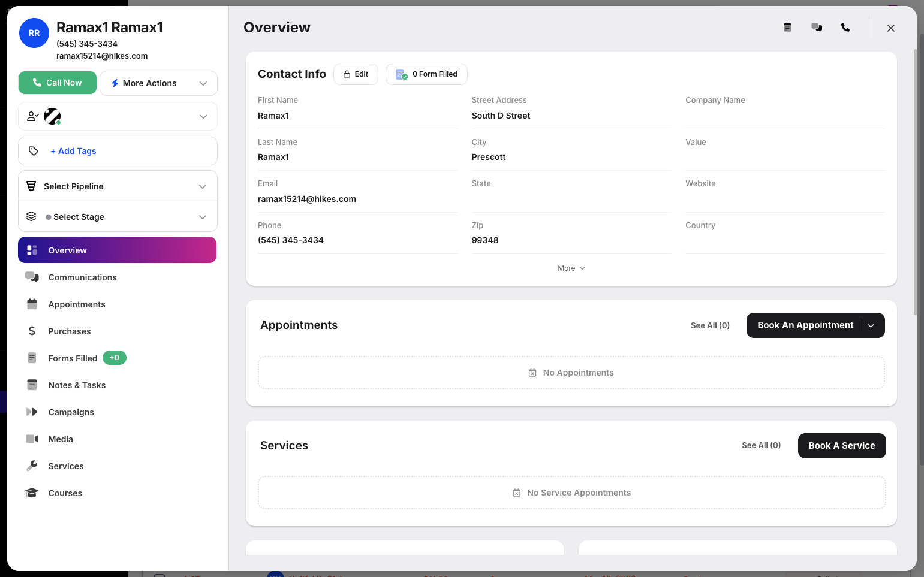924x577 pixels.
Task: Expand More contact info fields
Action: tap(571, 268)
